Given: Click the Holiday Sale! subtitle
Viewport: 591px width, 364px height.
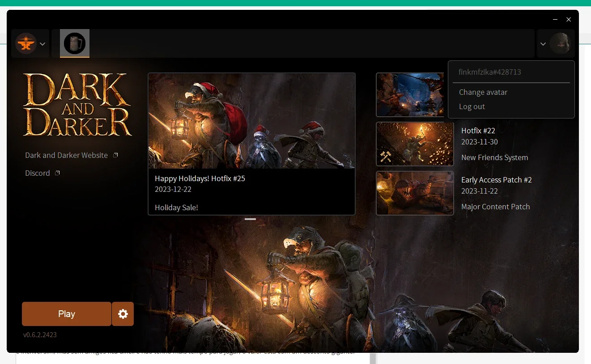Looking at the screenshot, I should [x=176, y=207].
